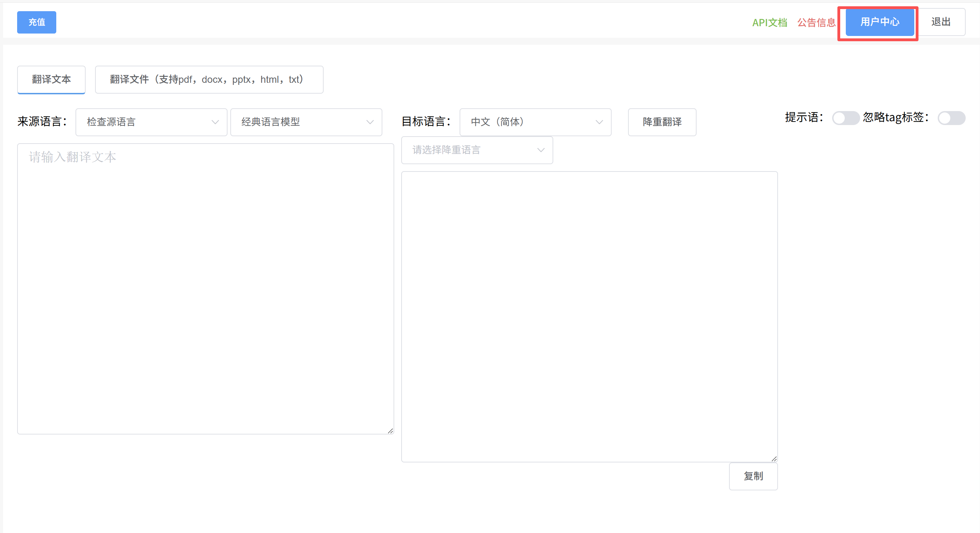View the 公告信息 announcements
Image resolution: width=980 pixels, height=533 pixels.
tap(816, 22)
